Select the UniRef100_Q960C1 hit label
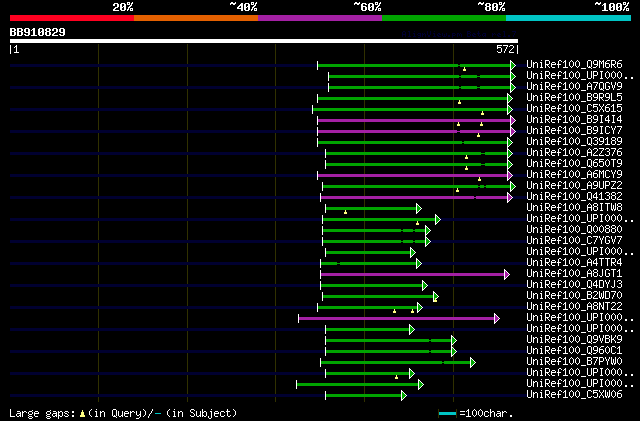 click(574, 351)
